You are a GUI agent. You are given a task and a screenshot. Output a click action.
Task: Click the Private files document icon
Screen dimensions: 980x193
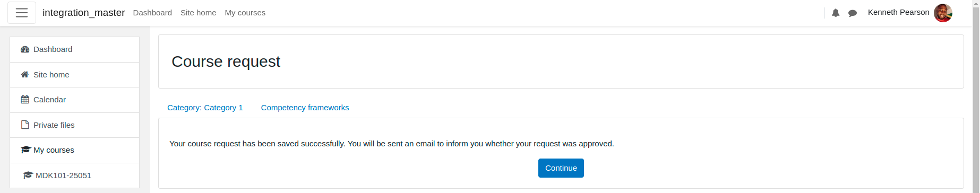pyautogui.click(x=25, y=125)
